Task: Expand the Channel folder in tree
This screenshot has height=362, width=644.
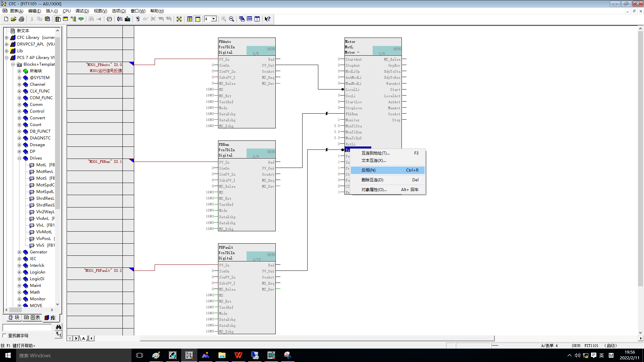Action: point(19,84)
